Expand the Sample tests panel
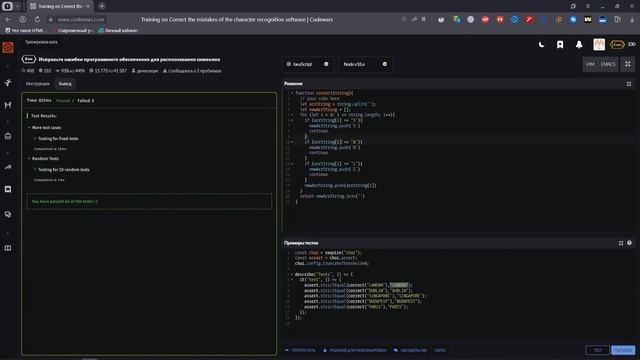The width and height of the screenshot is (640, 360). 621,243
